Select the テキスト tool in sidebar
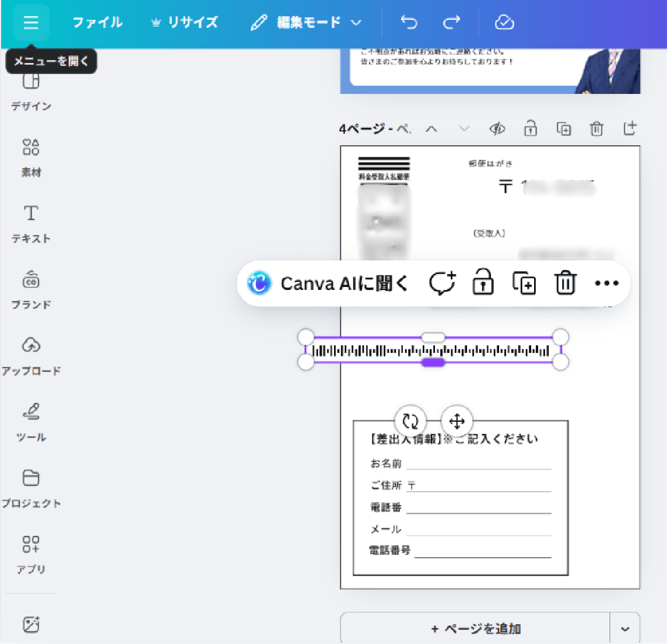Image resolution: width=667 pixels, height=644 pixels. [31, 223]
